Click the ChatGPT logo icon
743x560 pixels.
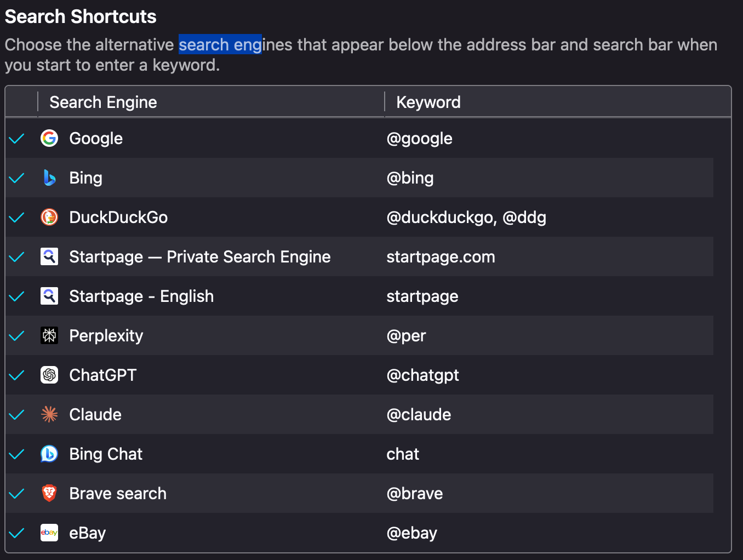point(49,375)
